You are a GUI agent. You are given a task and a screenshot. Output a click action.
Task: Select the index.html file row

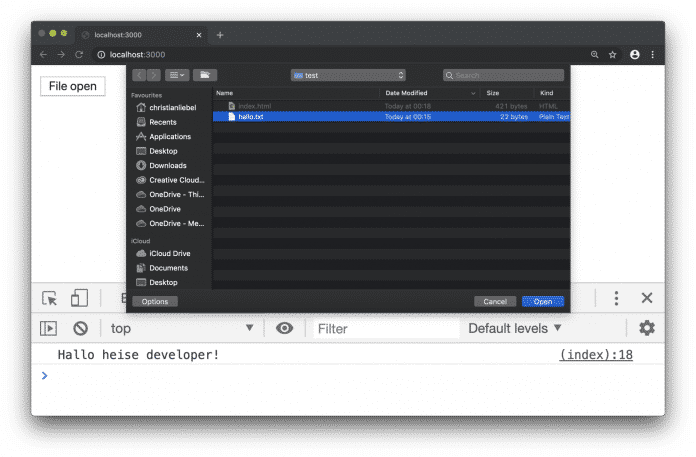[x=391, y=106]
